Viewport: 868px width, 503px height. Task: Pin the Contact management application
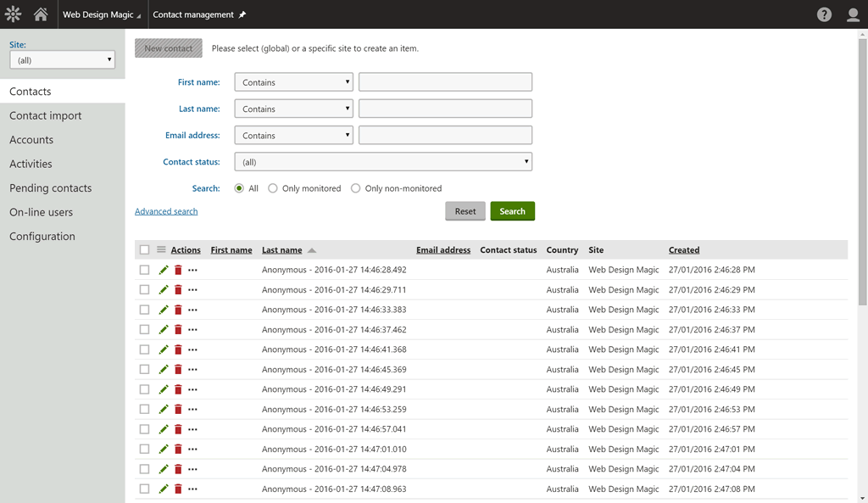242,15
